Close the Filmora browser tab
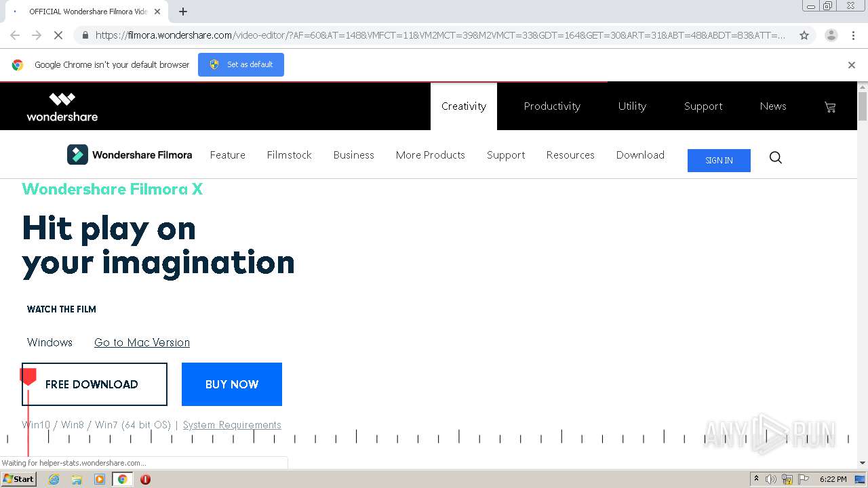868x488 pixels. pyautogui.click(x=157, y=12)
